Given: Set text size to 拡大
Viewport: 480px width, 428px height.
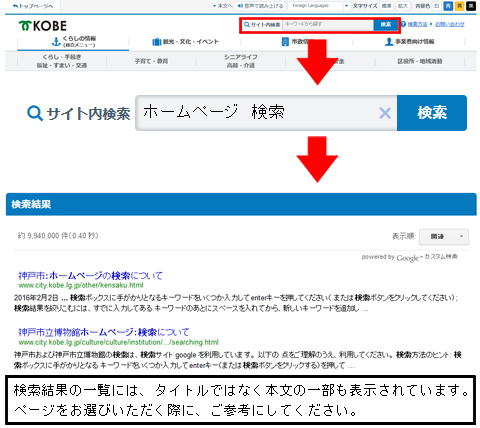Looking at the screenshot, I should point(403,6).
